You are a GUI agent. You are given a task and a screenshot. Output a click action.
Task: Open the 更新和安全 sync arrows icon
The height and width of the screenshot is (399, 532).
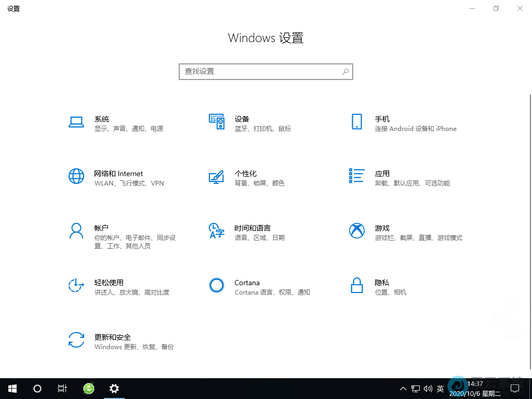[x=76, y=340]
